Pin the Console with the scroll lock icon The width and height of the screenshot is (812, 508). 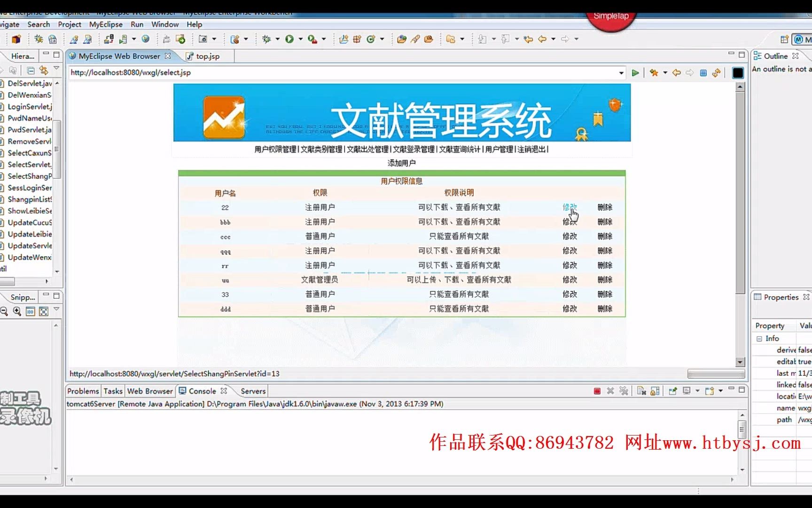pyautogui.click(x=655, y=390)
